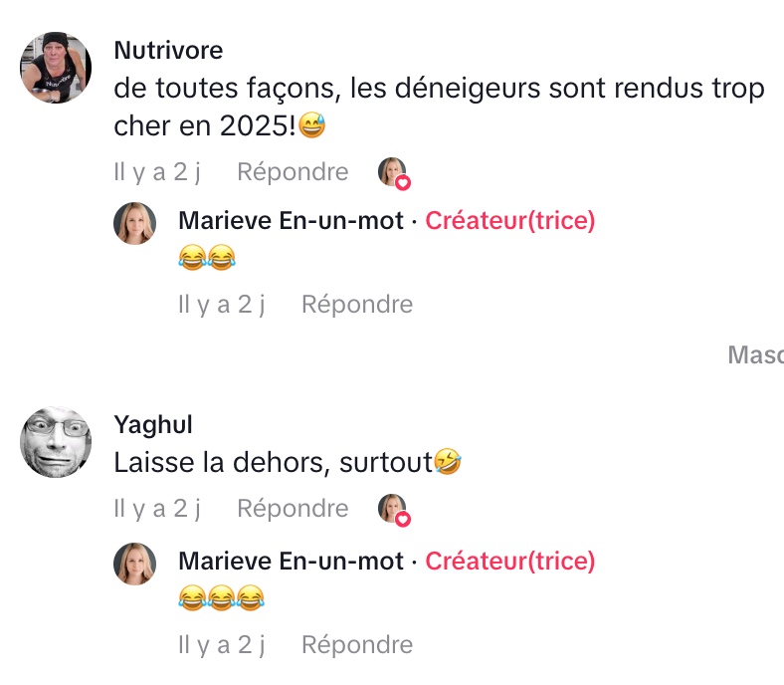Click the "Il y a 2 j" timestamp under Nutrivore's comment
Image resolution: width=784 pixels, height=685 pixels.
tap(157, 172)
